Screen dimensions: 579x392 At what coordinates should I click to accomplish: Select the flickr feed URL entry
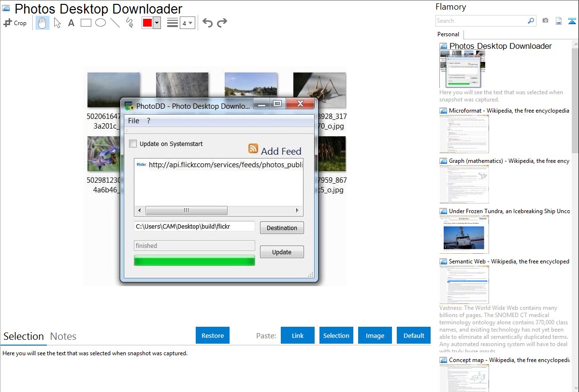click(218, 165)
